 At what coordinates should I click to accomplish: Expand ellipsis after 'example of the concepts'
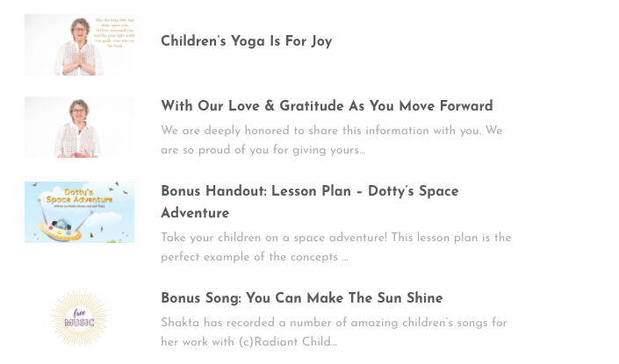(x=345, y=258)
